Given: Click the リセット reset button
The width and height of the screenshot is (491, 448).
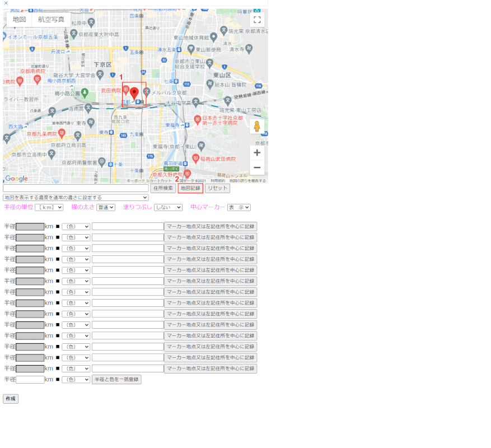Looking at the screenshot, I should point(218,188).
